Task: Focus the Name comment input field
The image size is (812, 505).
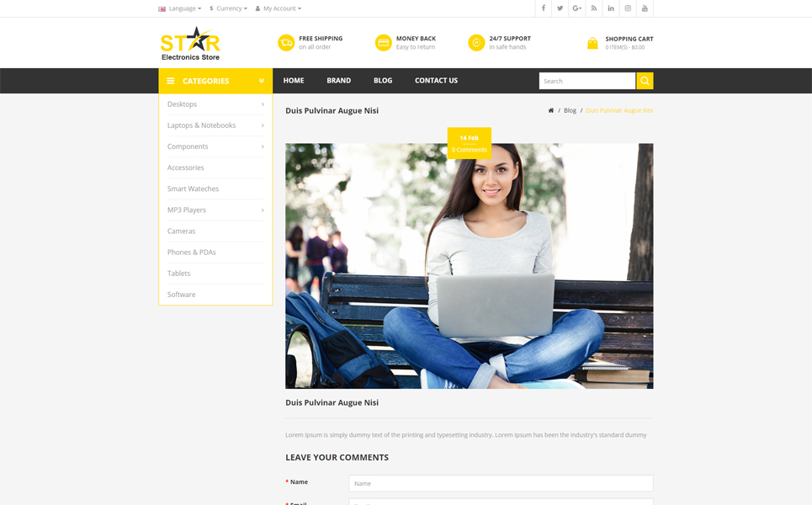Action: point(501,483)
